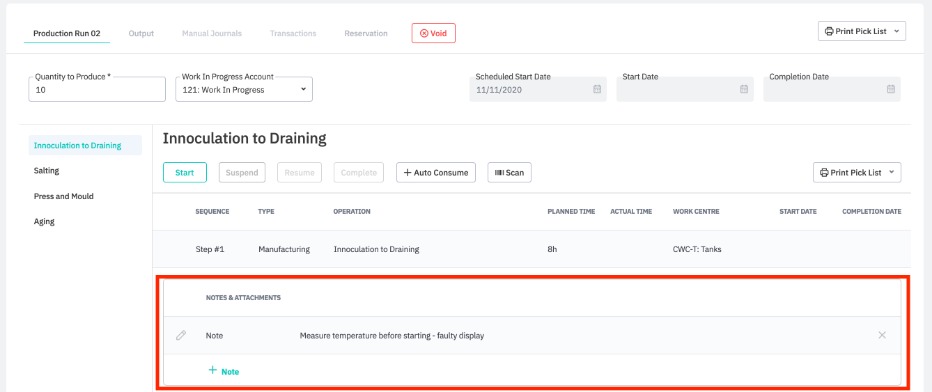Open the Start Date calendar icon
Viewport: 932px width, 392px height.
coord(744,89)
